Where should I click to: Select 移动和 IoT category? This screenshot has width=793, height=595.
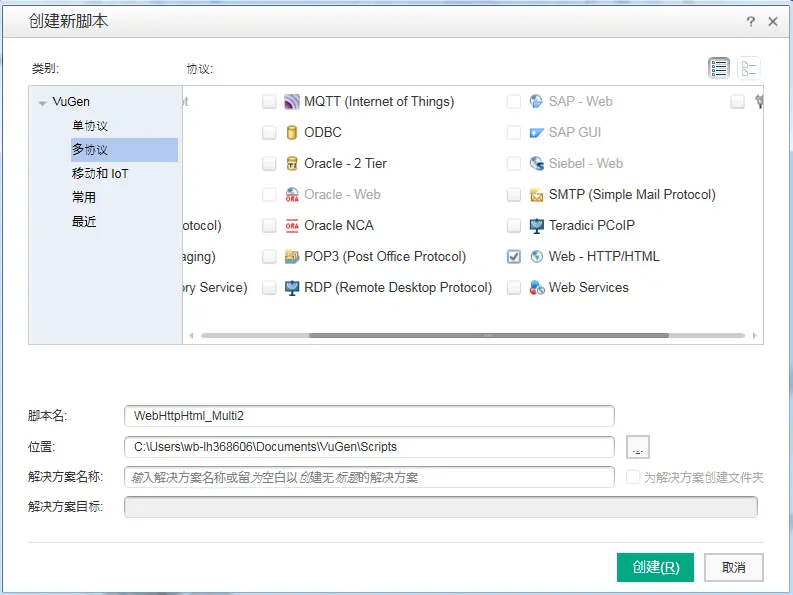click(100, 174)
